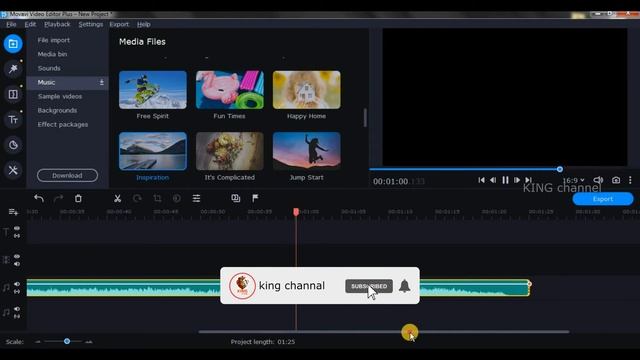Toggle title track visibility eye
This screenshot has height=360, width=640.
click(17, 228)
